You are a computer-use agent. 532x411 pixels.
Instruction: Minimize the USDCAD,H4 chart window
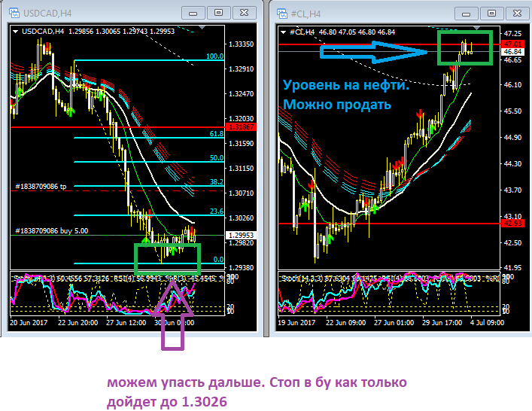193,13
